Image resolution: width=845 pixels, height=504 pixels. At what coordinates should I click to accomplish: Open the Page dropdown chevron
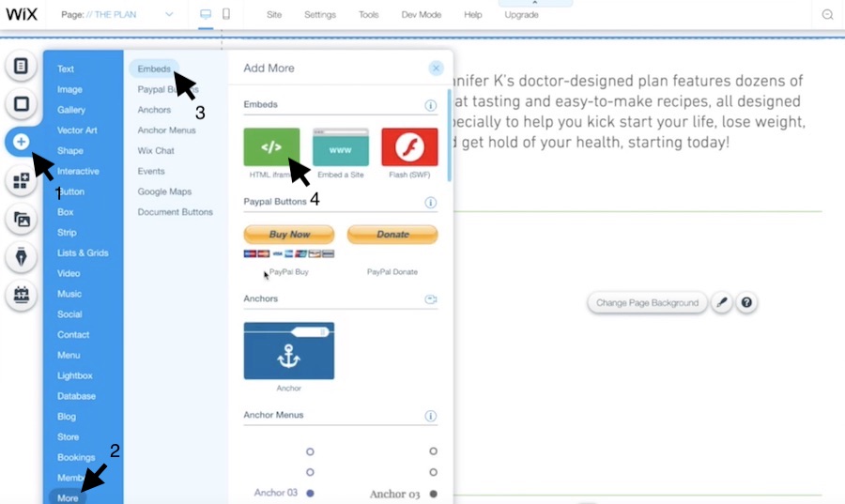169,14
